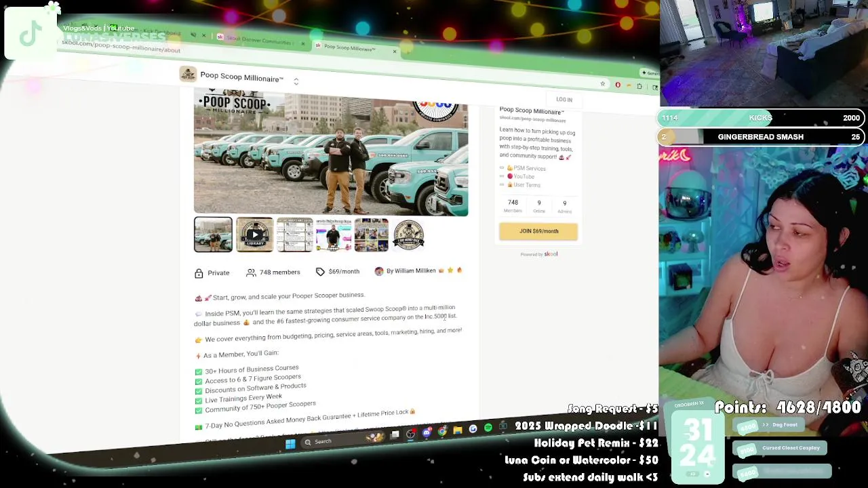Click the TikTok logo overlay
Viewport: 868px width, 488px height.
[31, 34]
